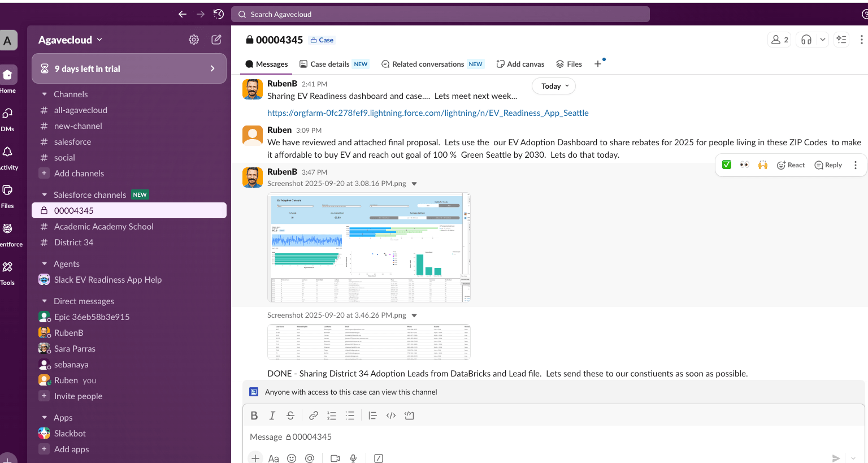Insert code block in composer
The width and height of the screenshot is (868, 463).
409,416
